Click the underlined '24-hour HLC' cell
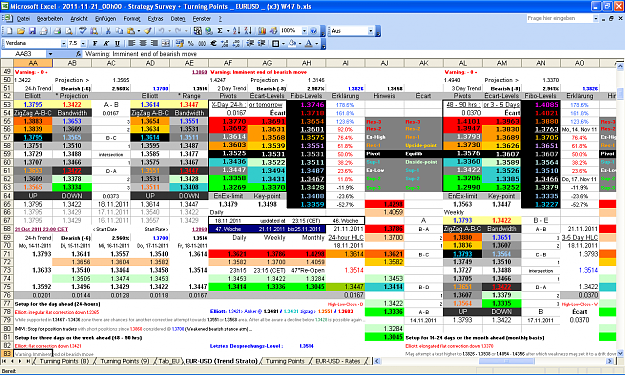625x375 pixels. click(346, 238)
